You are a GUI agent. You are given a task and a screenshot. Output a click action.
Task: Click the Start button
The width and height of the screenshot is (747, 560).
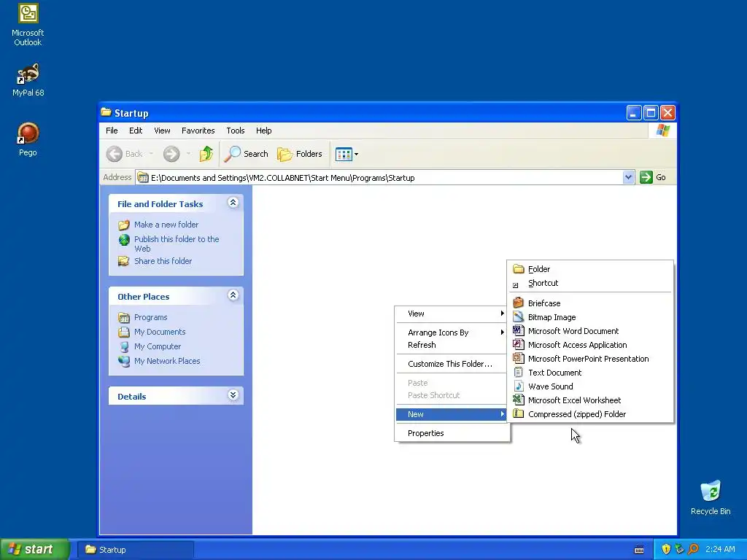[x=34, y=549]
